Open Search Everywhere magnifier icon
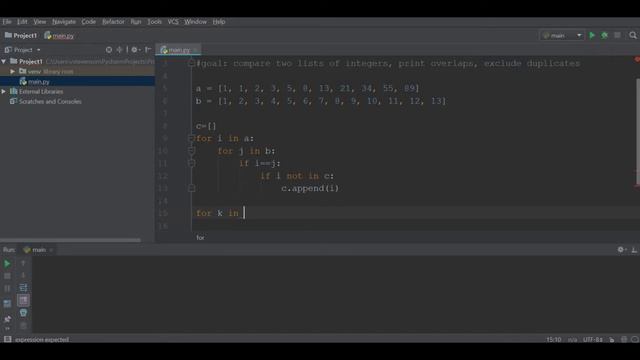Viewport: 640px width, 360px height. click(x=633, y=36)
